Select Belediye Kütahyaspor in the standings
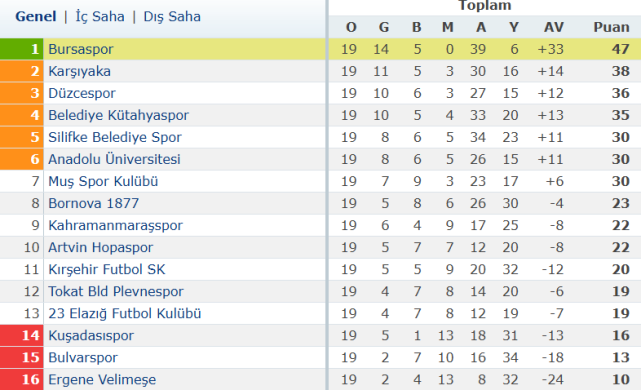The image size is (641, 390). pyautogui.click(x=119, y=115)
